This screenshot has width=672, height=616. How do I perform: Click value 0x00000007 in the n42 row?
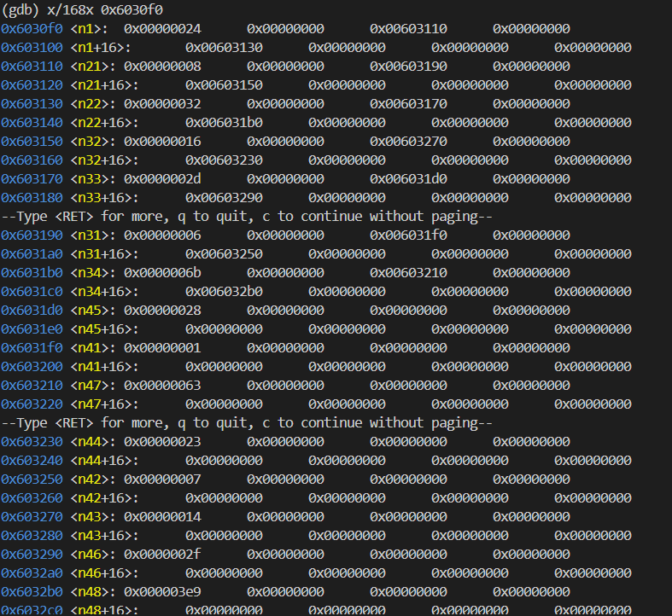tap(162, 479)
